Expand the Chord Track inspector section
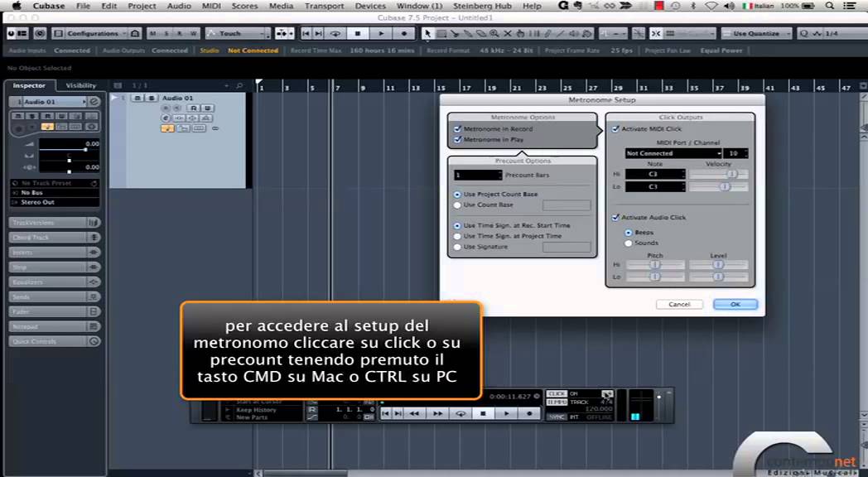The width and height of the screenshot is (868, 477). pos(55,238)
